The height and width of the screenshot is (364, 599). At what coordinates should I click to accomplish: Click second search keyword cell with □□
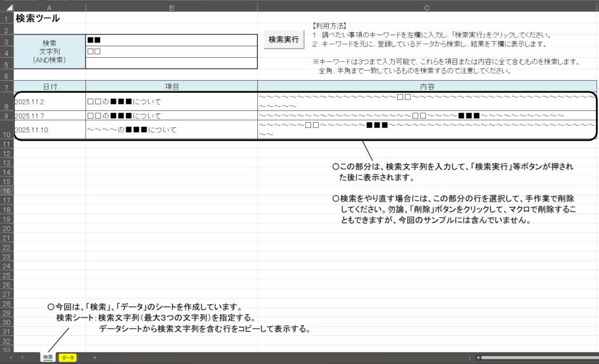[x=171, y=52]
